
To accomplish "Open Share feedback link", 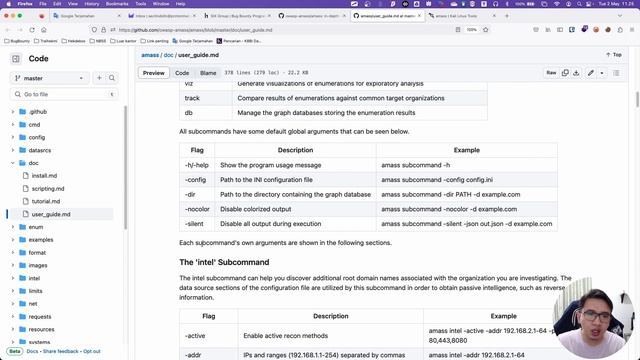I will click(60, 351).
